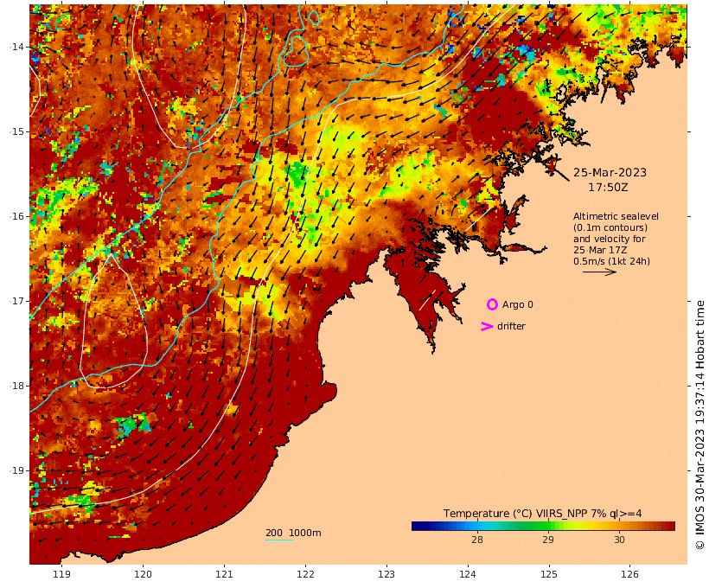Click the 'and velocity for' text line
Viewport: 709px width, 588px height.
pyautogui.click(x=609, y=239)
